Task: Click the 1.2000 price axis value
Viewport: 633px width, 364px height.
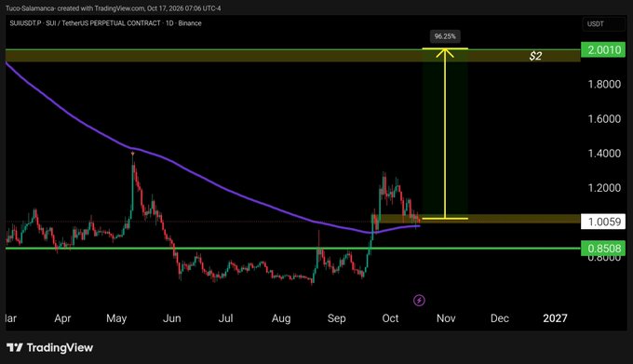Action: [x=604, y=188]
